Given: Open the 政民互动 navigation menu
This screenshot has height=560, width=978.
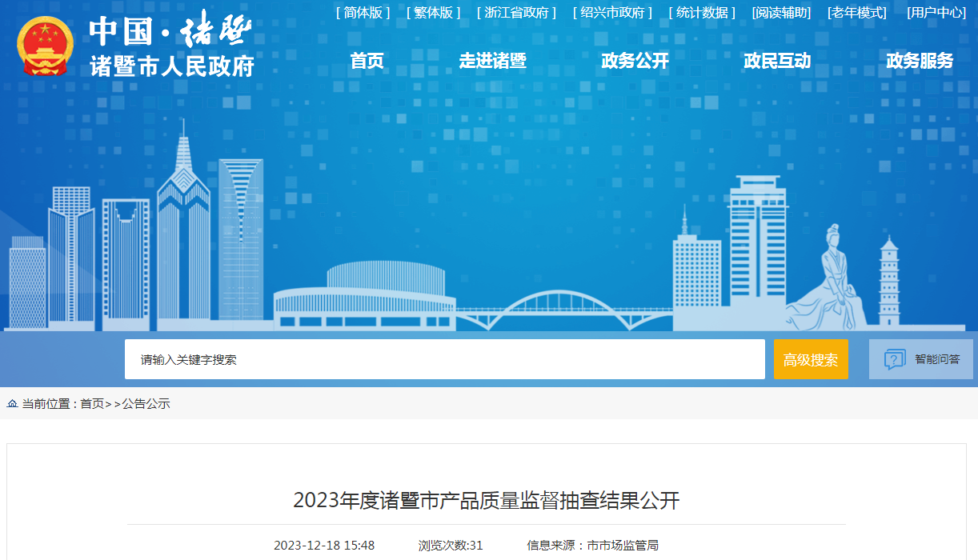Looking at the screenshot, I should coord(777,61).
